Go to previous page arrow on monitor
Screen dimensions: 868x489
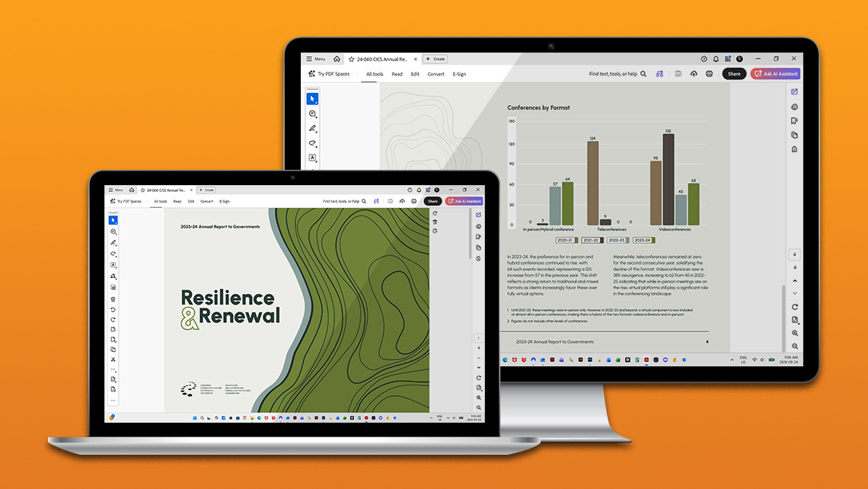tap(795, 281)
